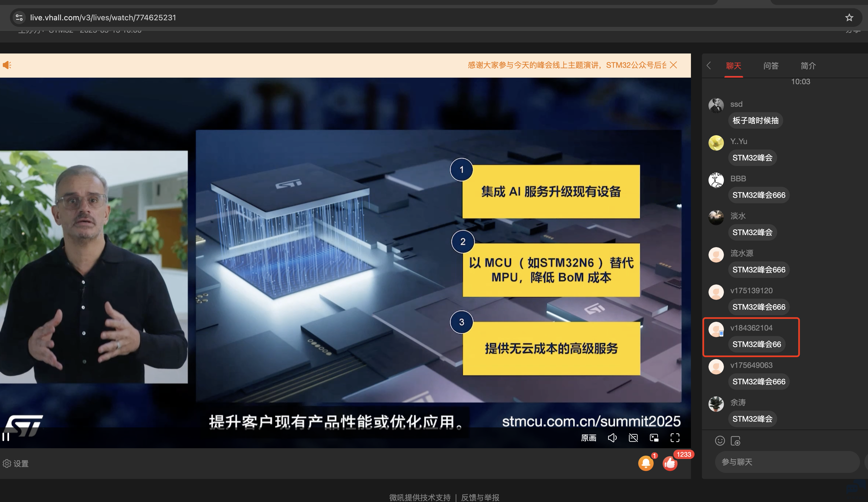Click Y..Yu's message STM32峰会
The image size is (868, 502).
752,158
